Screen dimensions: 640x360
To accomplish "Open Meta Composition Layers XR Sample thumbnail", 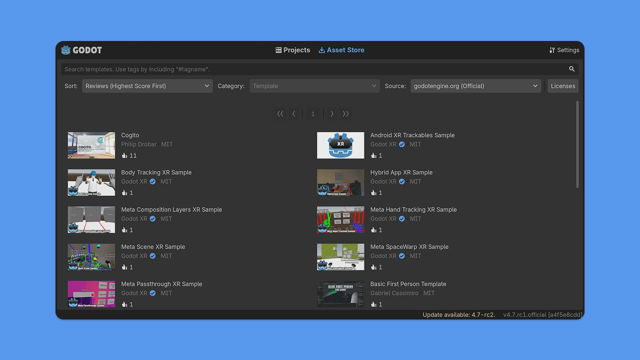I will (91, 220).
